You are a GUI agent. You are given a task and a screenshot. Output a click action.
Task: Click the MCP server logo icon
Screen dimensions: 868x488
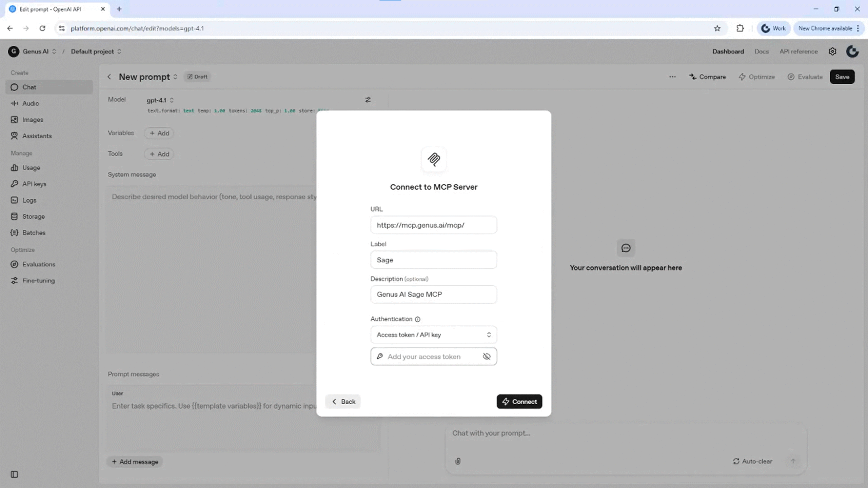click(x=434, y=159)
